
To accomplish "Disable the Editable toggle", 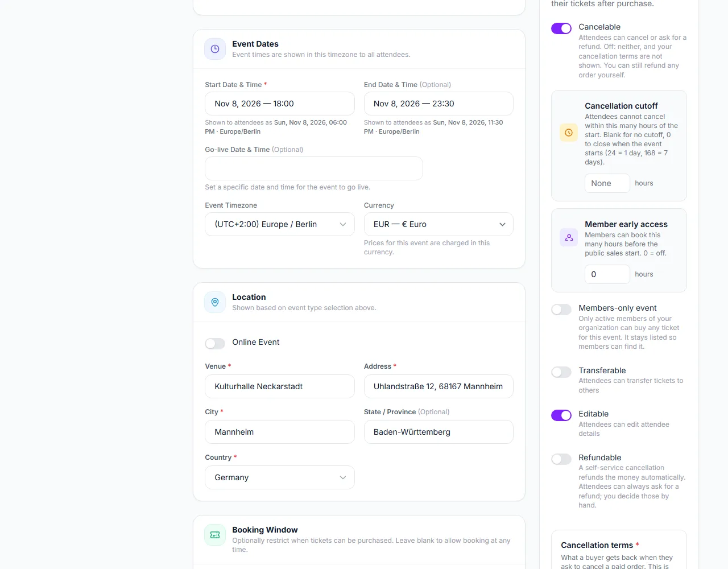I will point(561,415).
